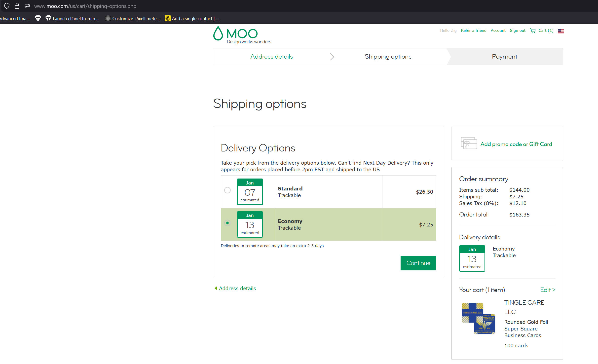Switch to the Payment step
The height and width of the screenshot is (364, 598).
coord(504,57)
